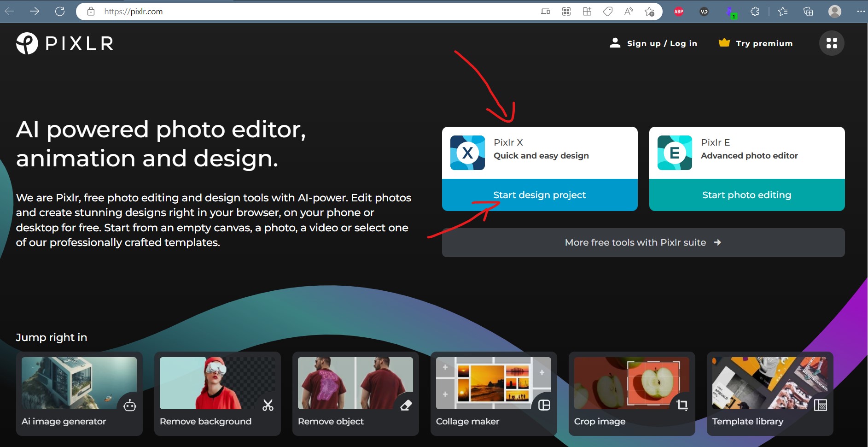The image size is (868, 447).
Task: Click the Pixlr E app icon
Action: [x=675, y=153]
